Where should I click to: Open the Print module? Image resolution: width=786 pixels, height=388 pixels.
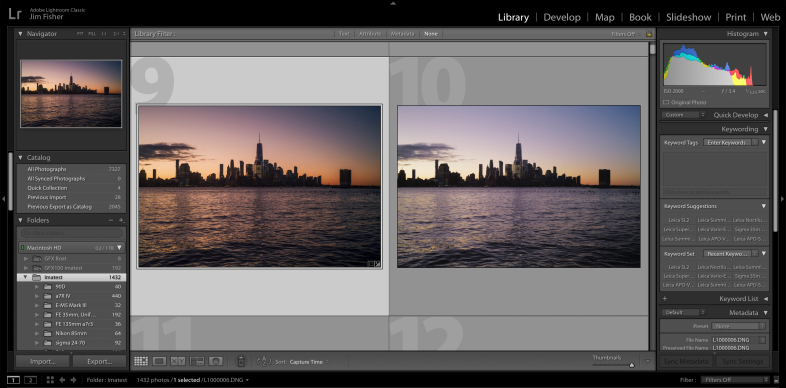coord(735,17)
